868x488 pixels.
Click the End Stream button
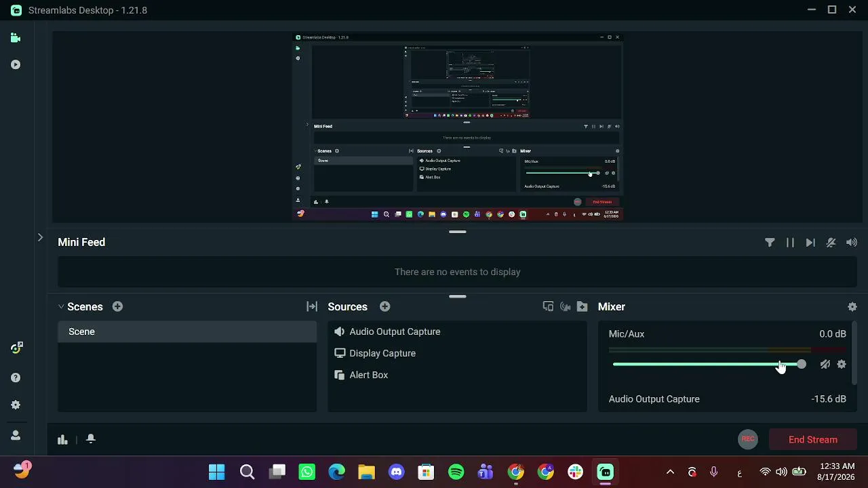[813, 440]
